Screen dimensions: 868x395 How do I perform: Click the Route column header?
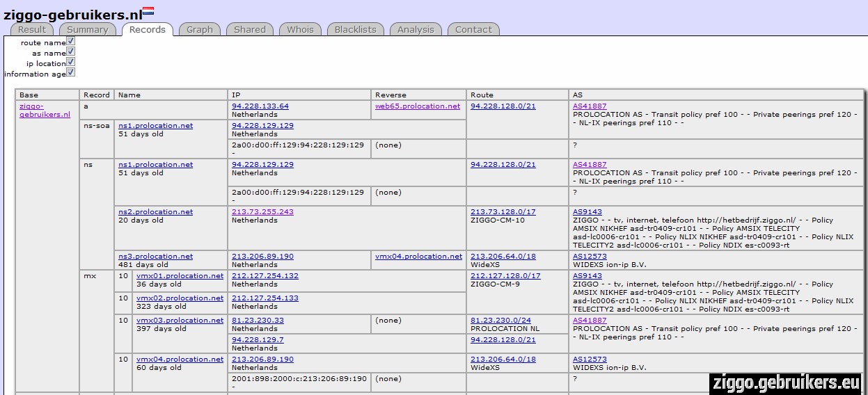pyautogui.click(x=517, y=95)
